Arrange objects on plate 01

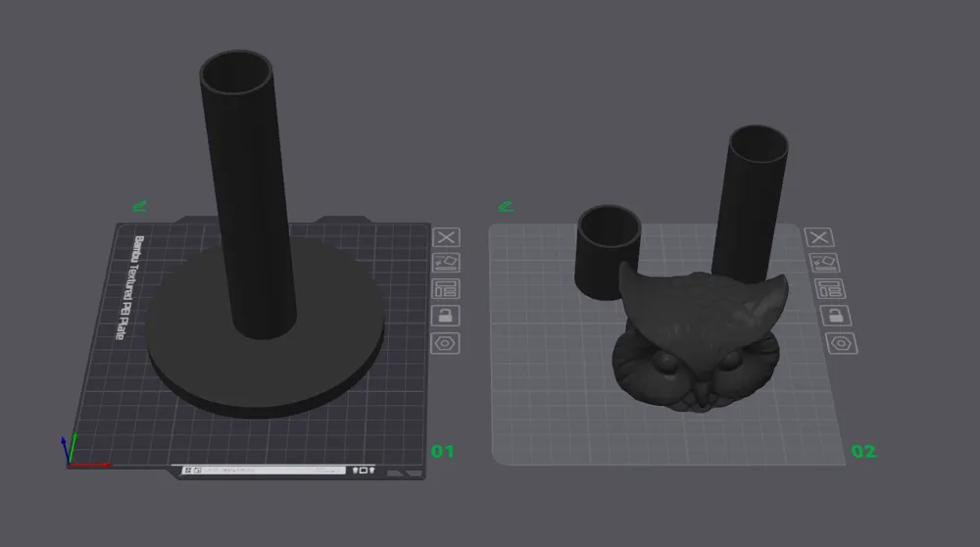click(446, 289)
